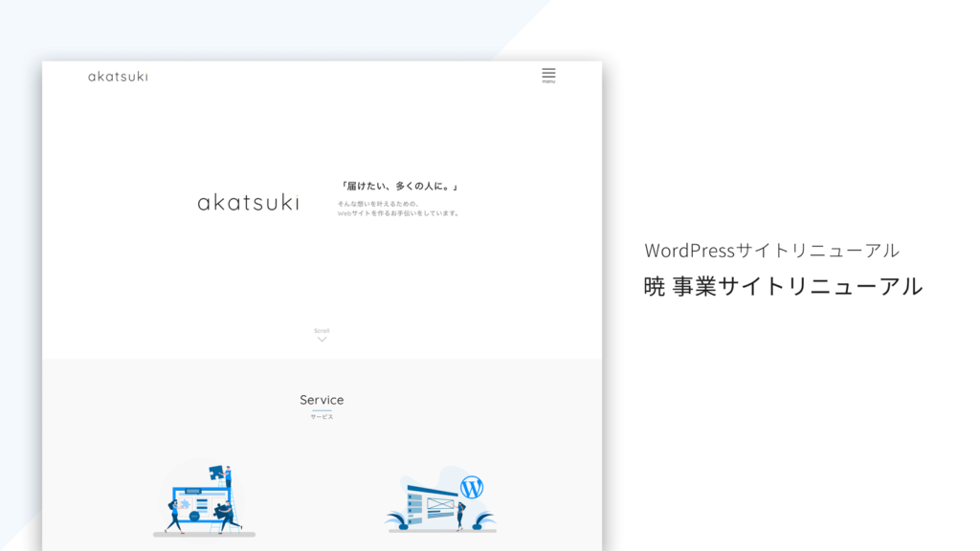Viewport: 980px width, 551px height.
Task: Click the WordPress logo in the right illustration
Action: tap(471, 487)
